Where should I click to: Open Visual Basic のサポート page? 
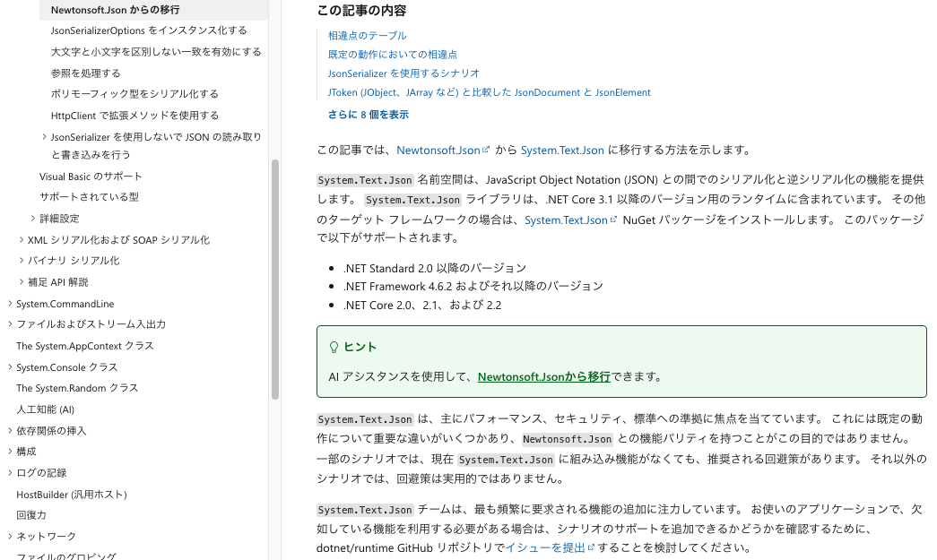tap(91, 177)
